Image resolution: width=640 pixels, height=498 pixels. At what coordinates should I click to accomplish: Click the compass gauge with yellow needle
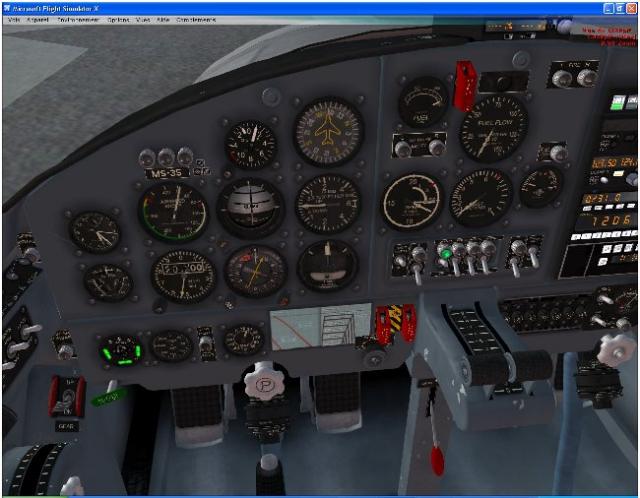tap(256, 271)
